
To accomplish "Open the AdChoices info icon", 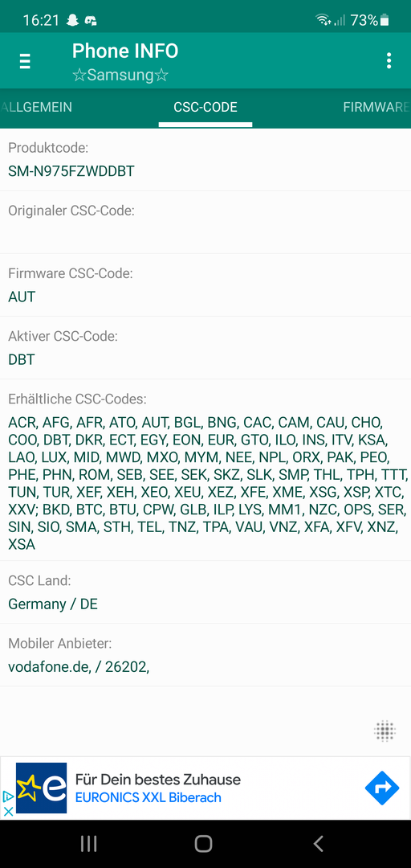I will [x=8, y=796].
